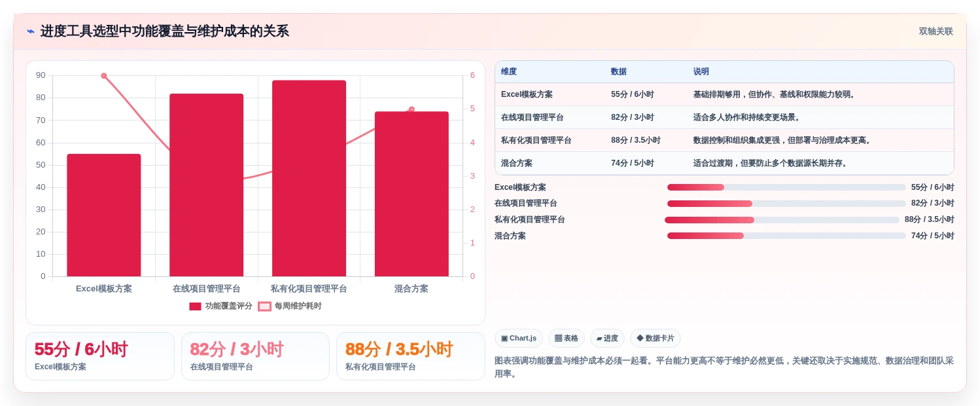This screenshot has height=406, width=980.
Task: Open the 55分 / 6小时 data card
Action: tap(100, 356)
